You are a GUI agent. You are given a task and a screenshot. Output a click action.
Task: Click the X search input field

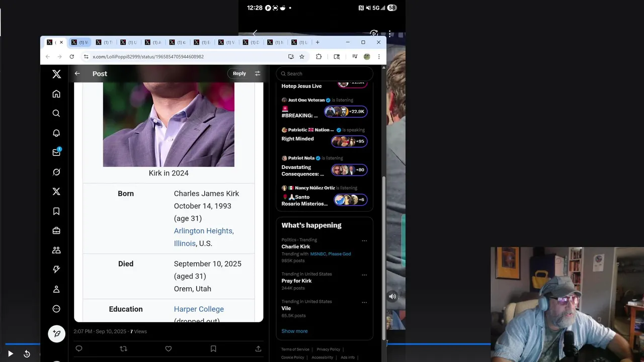point(325,73)
